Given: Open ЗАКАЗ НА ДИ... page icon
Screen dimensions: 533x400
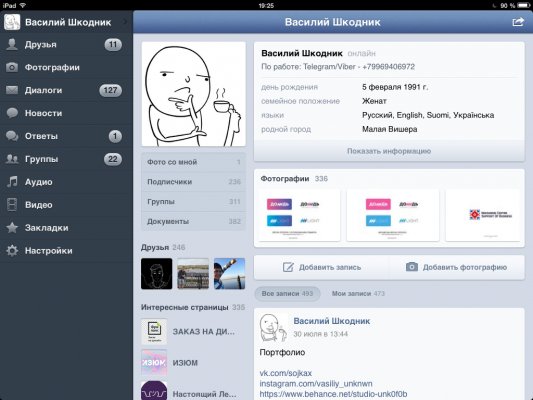Looking at the screenshot, I should tap(154, 331).
